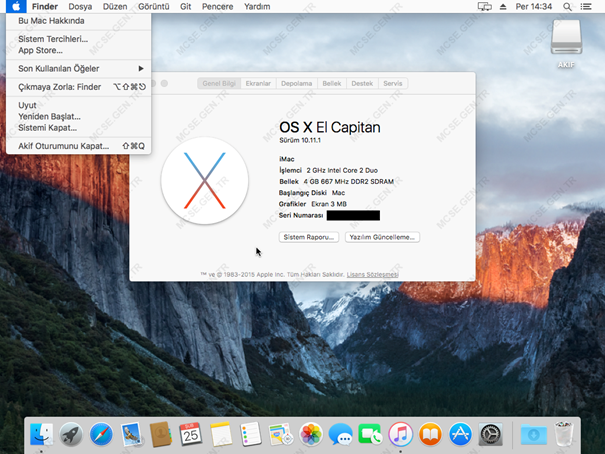Expand Son Kullanılan Öğeler submenu
This screenshot has width=605, height=454.
point(78,69)
